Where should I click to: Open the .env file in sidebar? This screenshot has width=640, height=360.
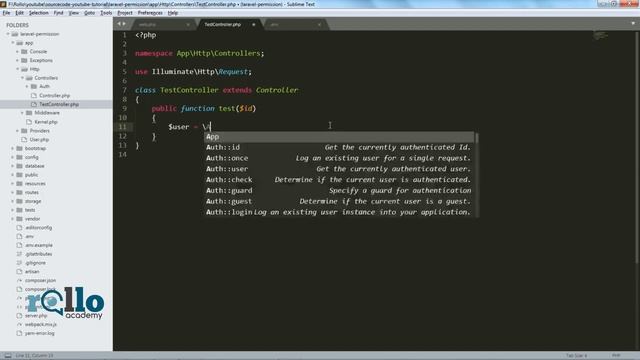(29, 237)
